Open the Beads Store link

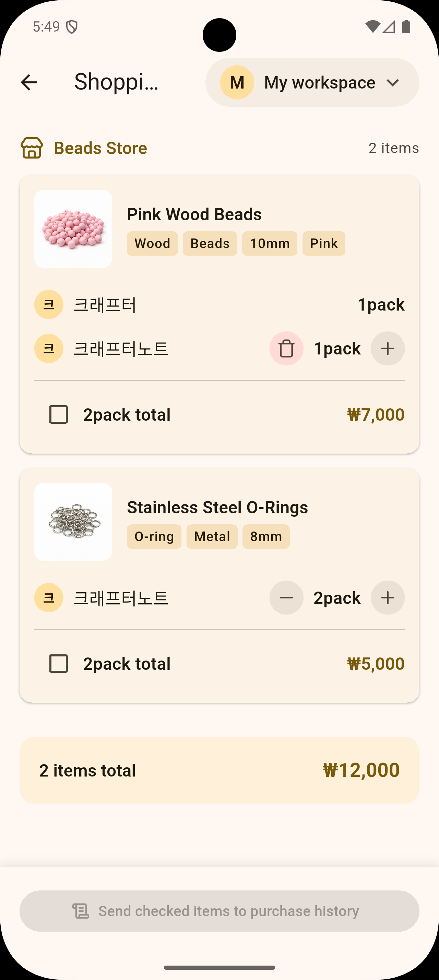[100, 148]
